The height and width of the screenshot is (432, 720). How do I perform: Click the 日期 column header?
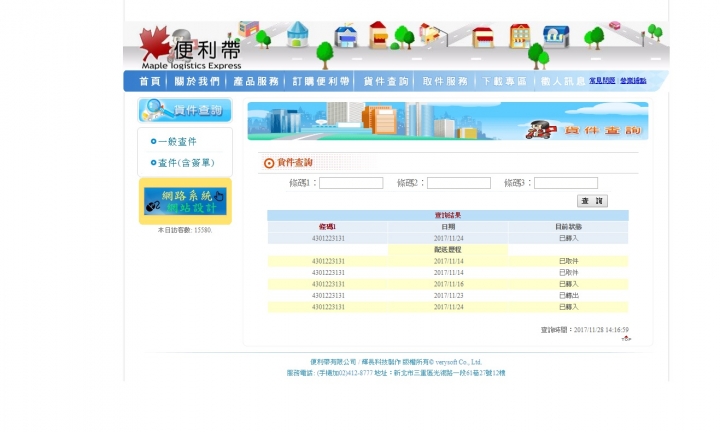pyautogui.click(x=448, y=227)
